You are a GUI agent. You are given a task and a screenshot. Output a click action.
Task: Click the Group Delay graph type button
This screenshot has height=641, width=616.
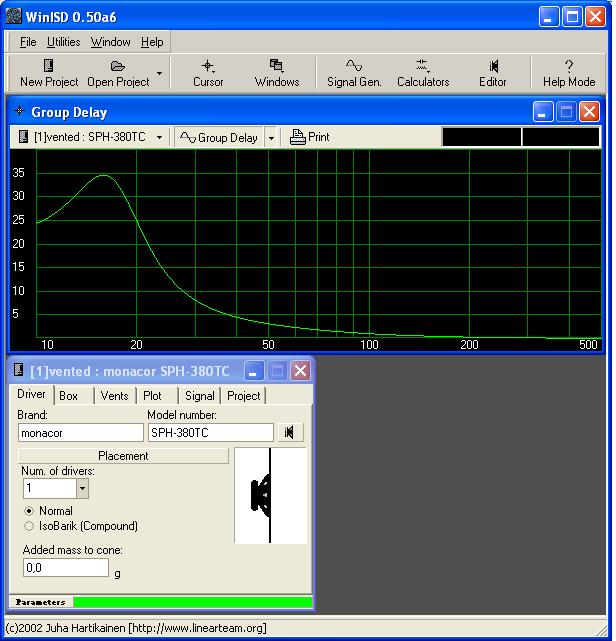coord(219,137)
